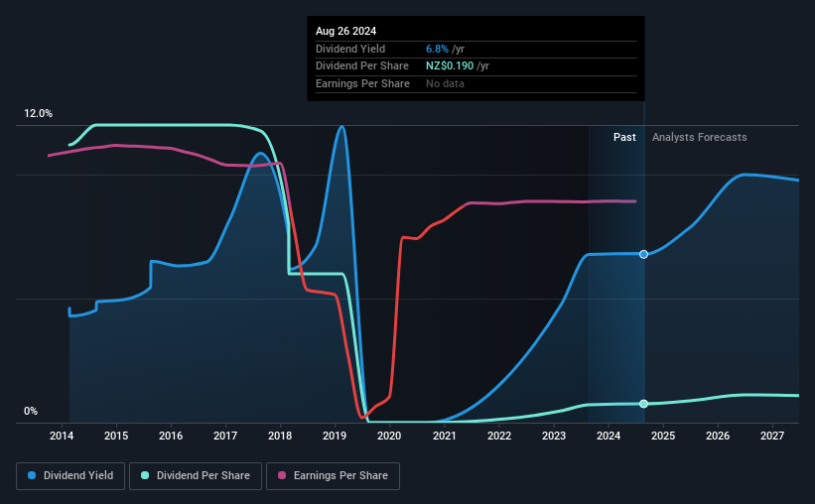Click the 12.0% y-axis label
The image size is (815, 504).
(x=38, y=114)
